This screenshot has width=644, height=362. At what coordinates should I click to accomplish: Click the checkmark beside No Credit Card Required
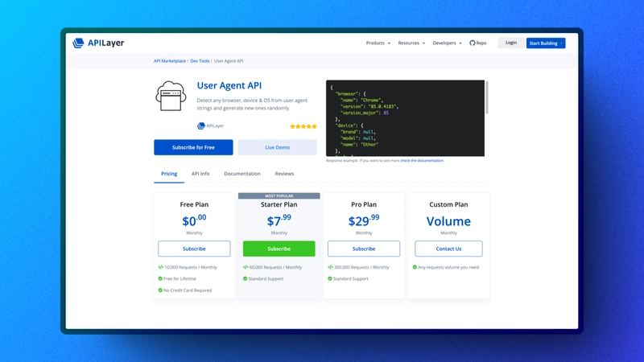[160, 290]
